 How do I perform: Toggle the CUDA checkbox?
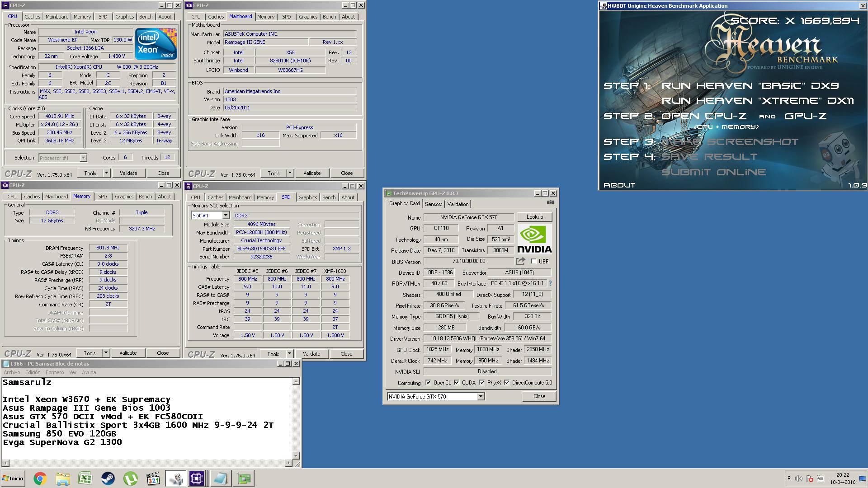[x=457, y=383]
